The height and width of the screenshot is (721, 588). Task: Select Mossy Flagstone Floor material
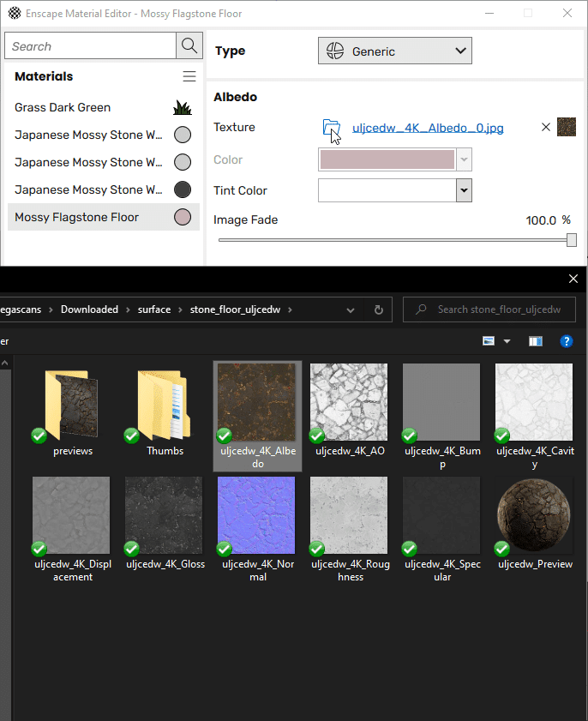(76, 217)
